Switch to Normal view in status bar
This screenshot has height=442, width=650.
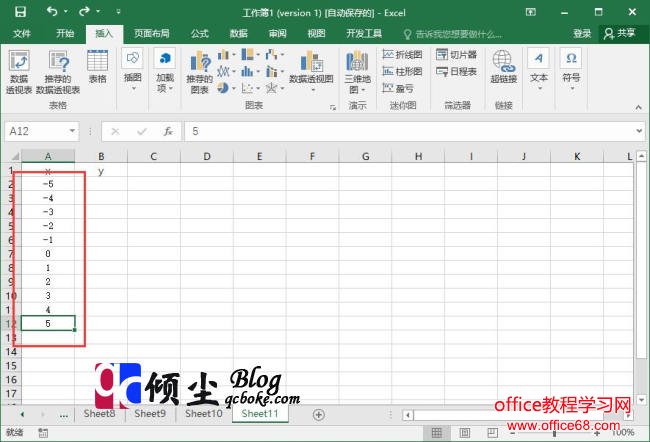437,433
